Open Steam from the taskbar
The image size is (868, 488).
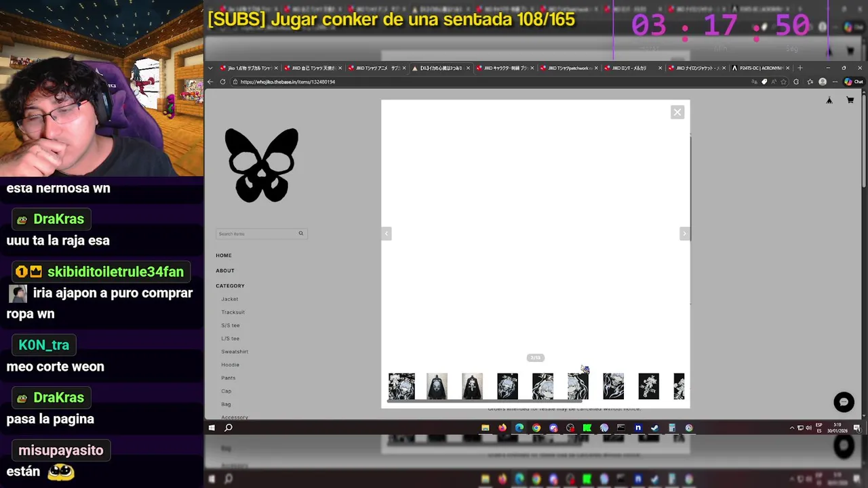[655, 428]
